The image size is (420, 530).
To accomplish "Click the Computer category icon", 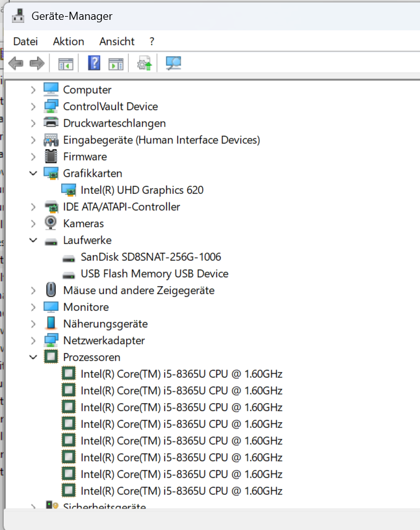I will [x=51, y=89].
